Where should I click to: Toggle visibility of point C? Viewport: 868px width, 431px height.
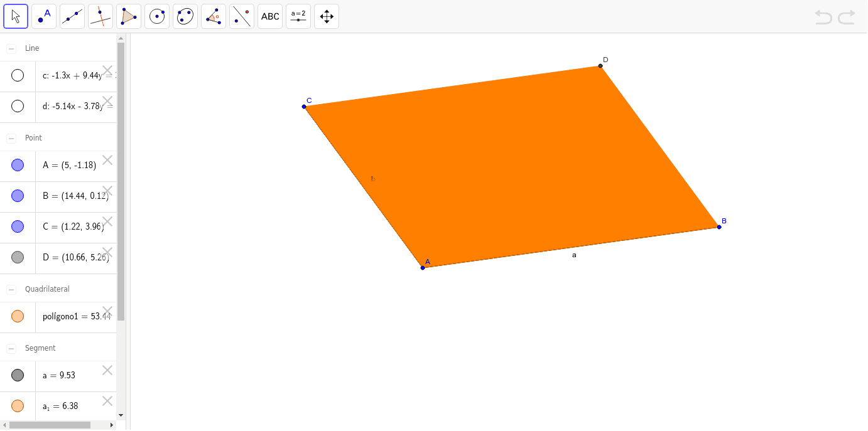tap(18, 226)
